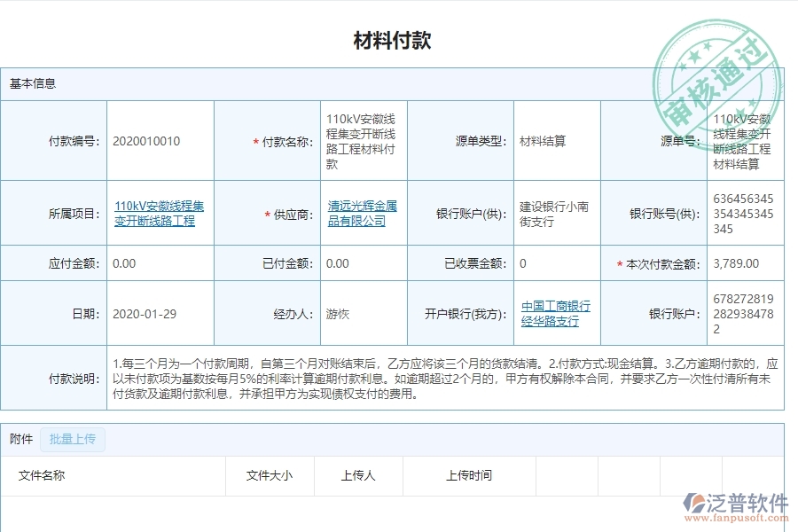Click the 上传时间 column header
Viewport: 798px width, 532px height.
[468, 475]
